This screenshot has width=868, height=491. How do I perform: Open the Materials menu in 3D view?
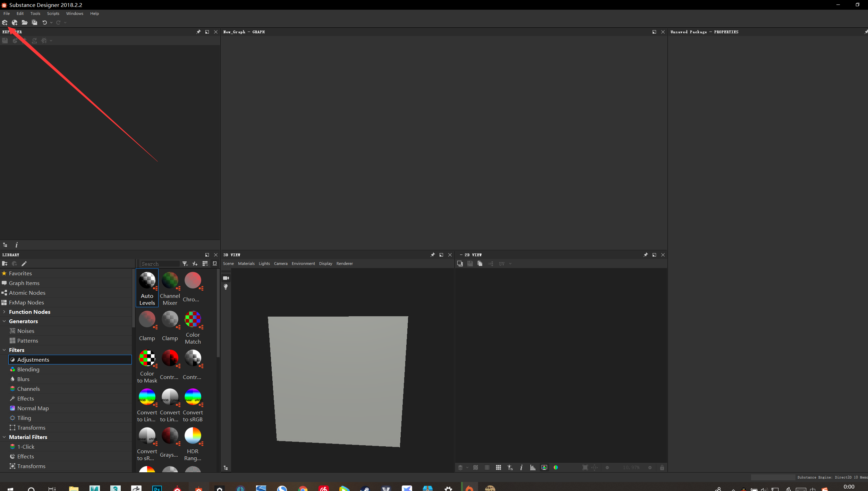pos(246,264)
